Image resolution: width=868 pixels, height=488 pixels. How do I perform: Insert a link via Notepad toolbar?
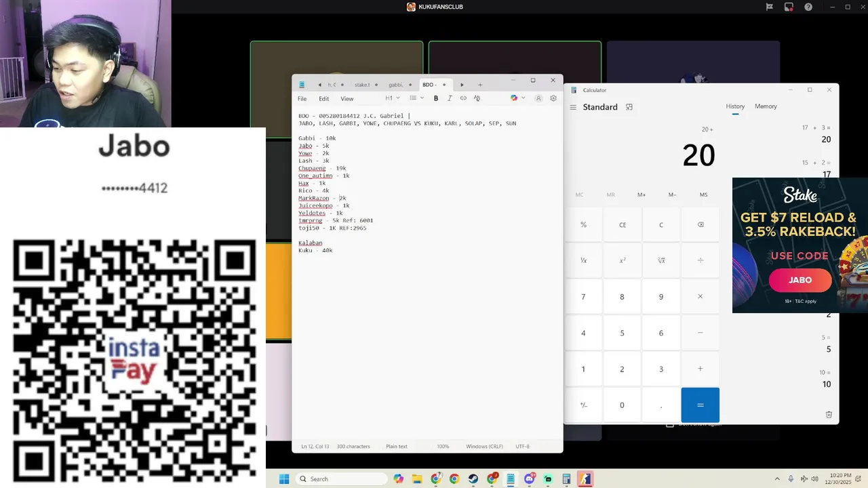click(463, 98)
